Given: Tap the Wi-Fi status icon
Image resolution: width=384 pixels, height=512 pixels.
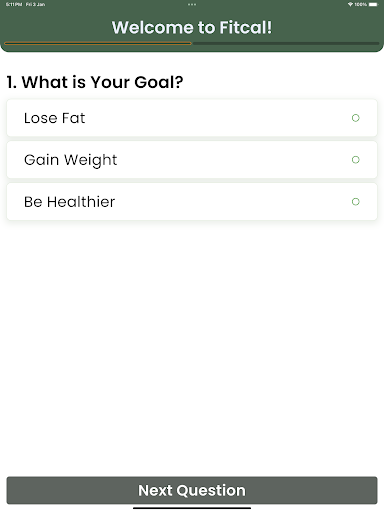Looking at the screenshot, I should [350, 4].
